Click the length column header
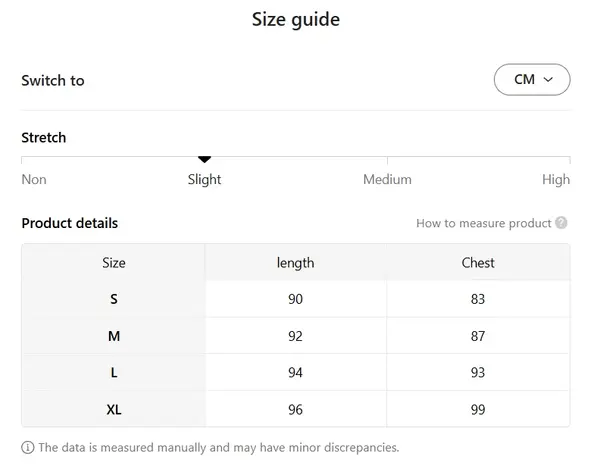 tap(295, 263)
